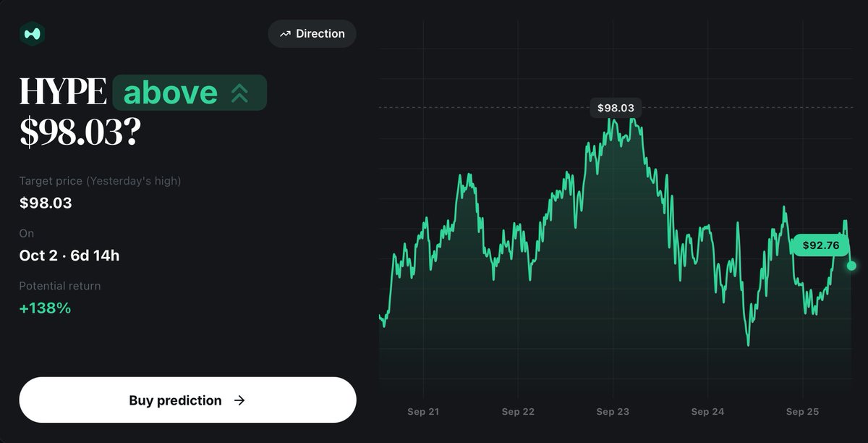Select the Sep 23 date label
Image resolution: width=868 pixels, height=443 pixels.
(x=613, y=412)
